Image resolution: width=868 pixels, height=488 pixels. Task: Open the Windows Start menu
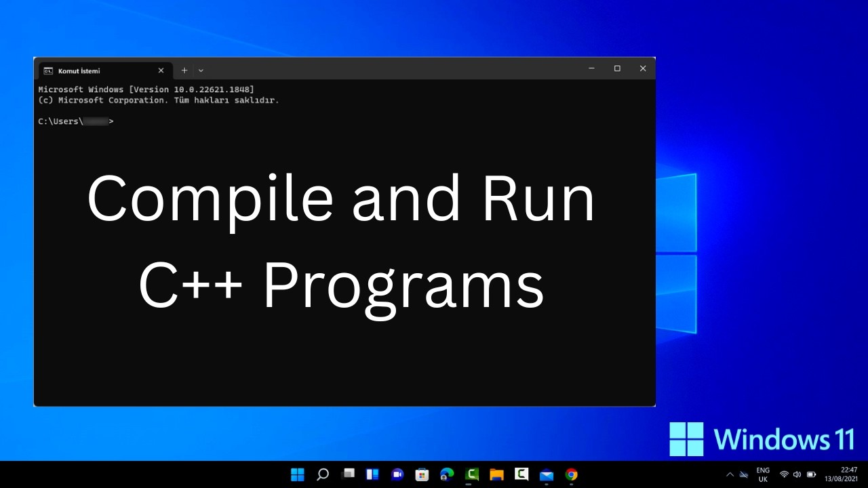[x=297, y=474]
